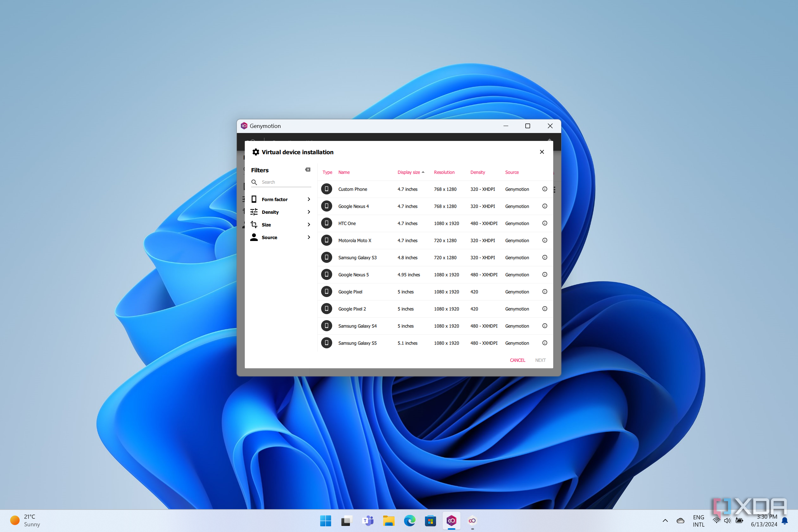Open info for Custom Phone

pos(545,189)
